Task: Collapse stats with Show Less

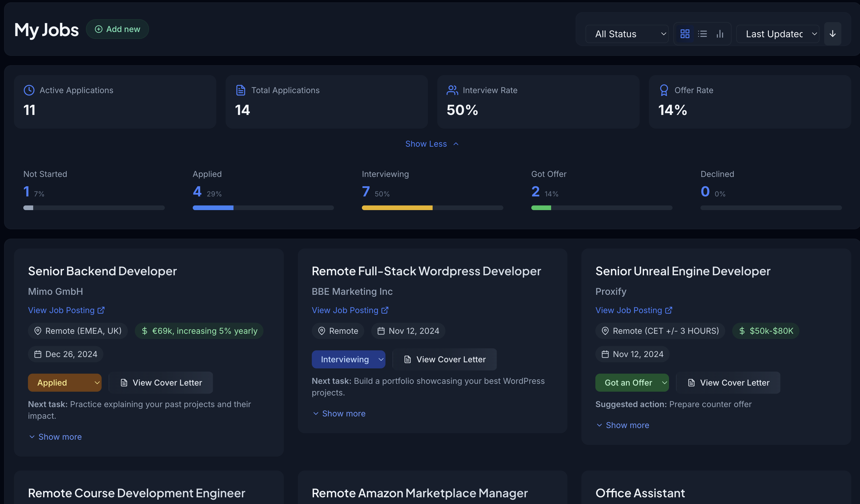Action: pyautogui.click(x=432, y=144)
